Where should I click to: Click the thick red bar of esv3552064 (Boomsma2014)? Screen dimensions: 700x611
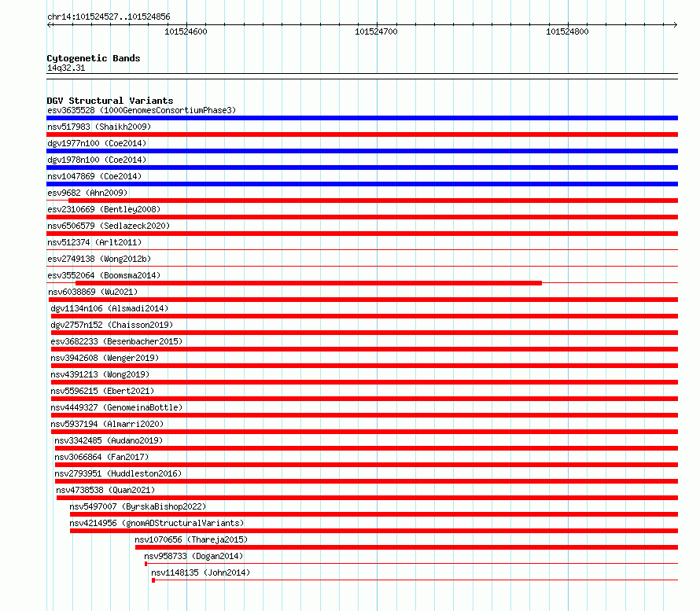[x=308, y=283]
